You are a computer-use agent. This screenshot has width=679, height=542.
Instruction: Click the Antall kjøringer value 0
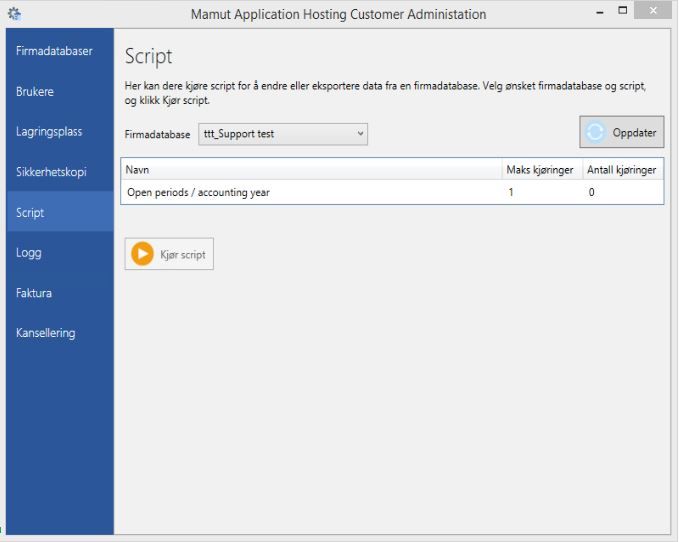591,192
